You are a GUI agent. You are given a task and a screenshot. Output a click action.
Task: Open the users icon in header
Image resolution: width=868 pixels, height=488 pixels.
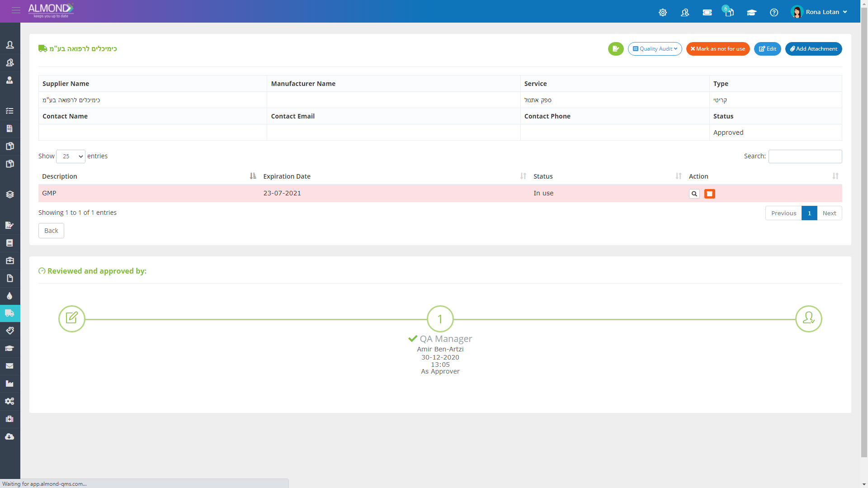(x=685, y=13)
